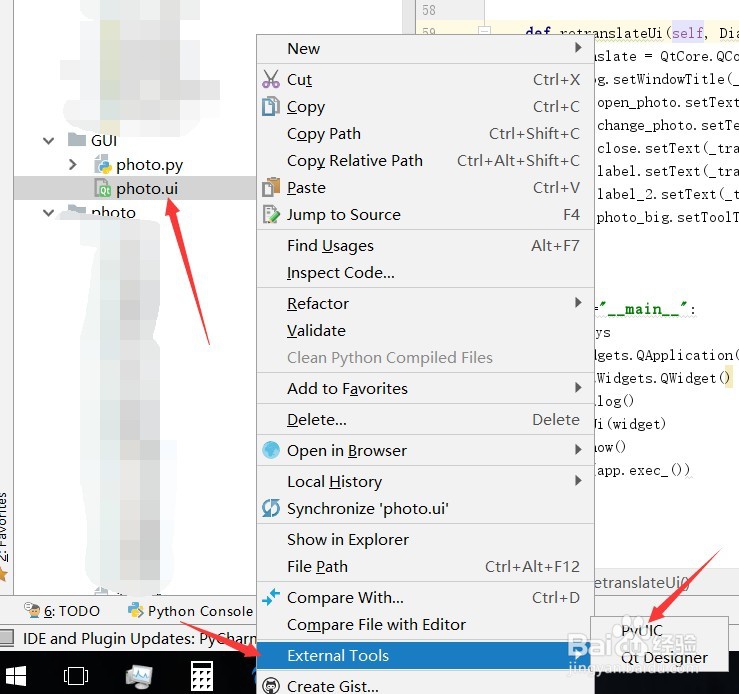
Task: Click line number 58 in the gutter
Action: coord(428,10)
